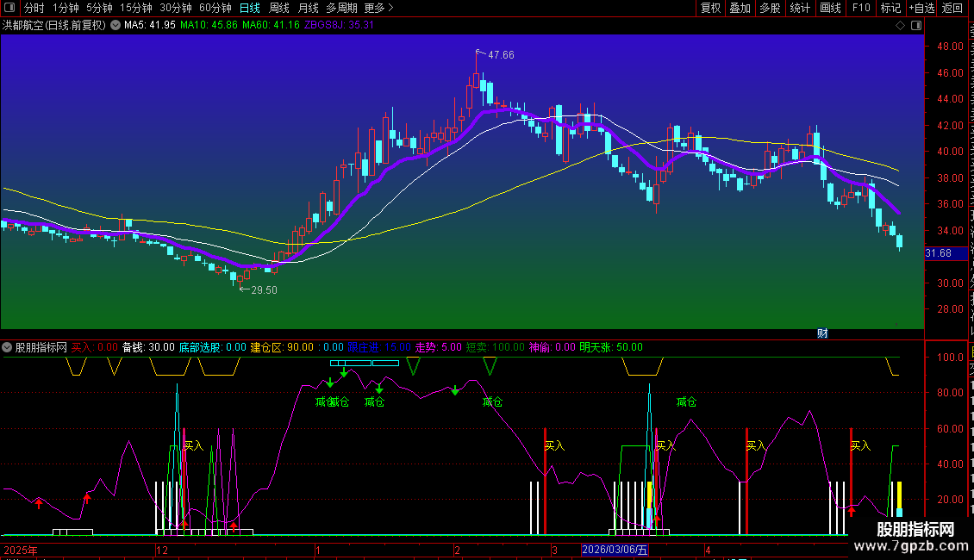Toggle the right side panel icon
Viewport: 974px width, 560px height.
point(916,25)
